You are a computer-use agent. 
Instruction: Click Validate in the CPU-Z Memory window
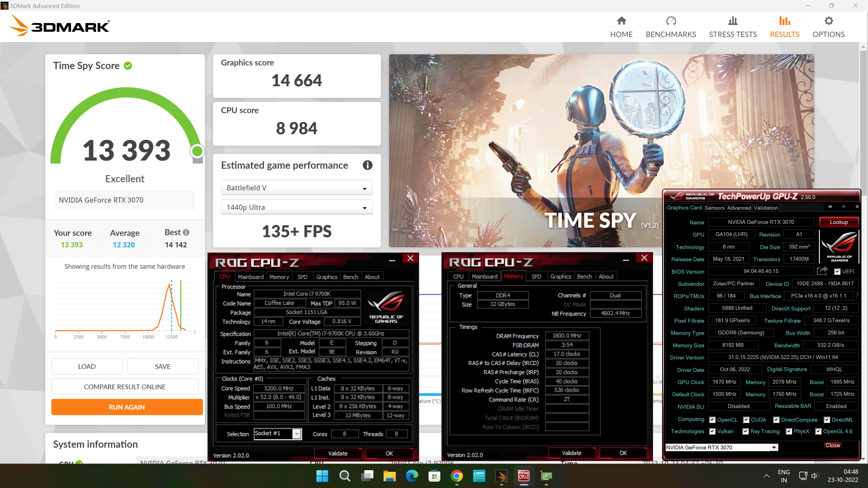coord(571,453)
